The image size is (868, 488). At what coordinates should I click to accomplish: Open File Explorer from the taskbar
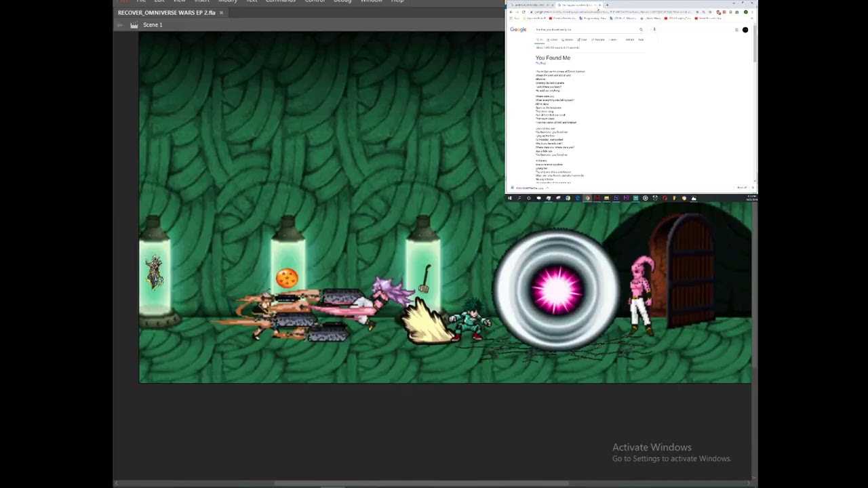tap(606, 198)
